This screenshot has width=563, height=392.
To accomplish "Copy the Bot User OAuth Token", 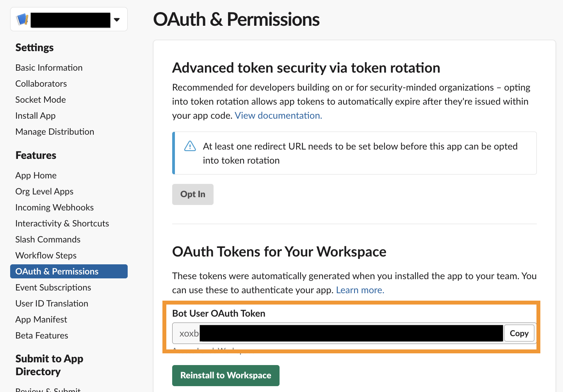I will [x=519, y=333].
